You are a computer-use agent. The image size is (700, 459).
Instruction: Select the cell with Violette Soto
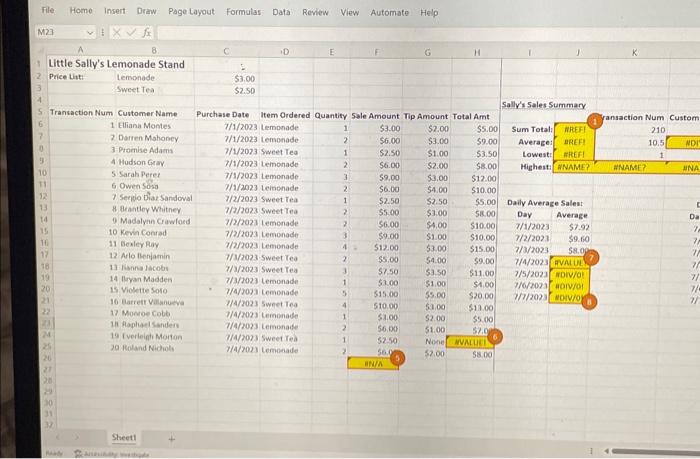pyautogui.click(x=145, y=290)
